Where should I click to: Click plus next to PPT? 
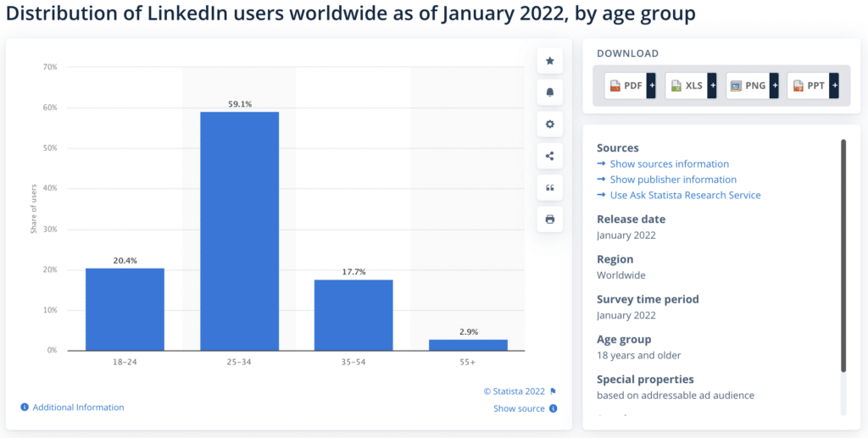tap(834, 86)
